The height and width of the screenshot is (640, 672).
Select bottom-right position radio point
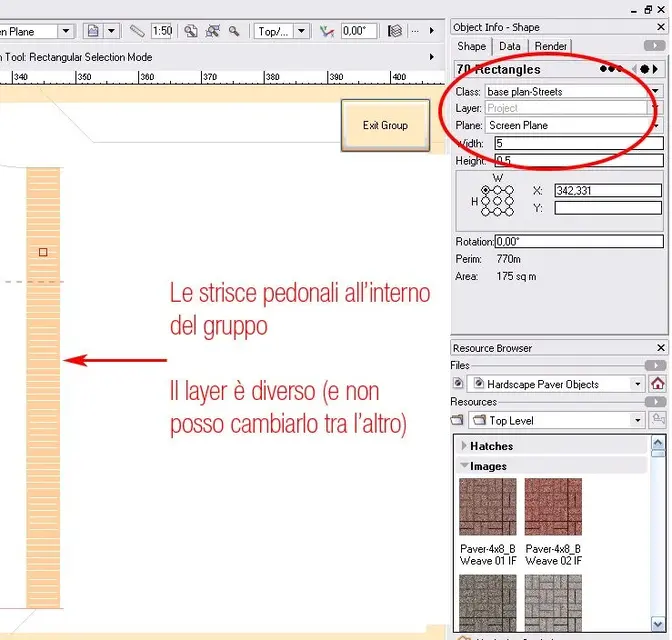pyautogui.click(x=509, y=211)
